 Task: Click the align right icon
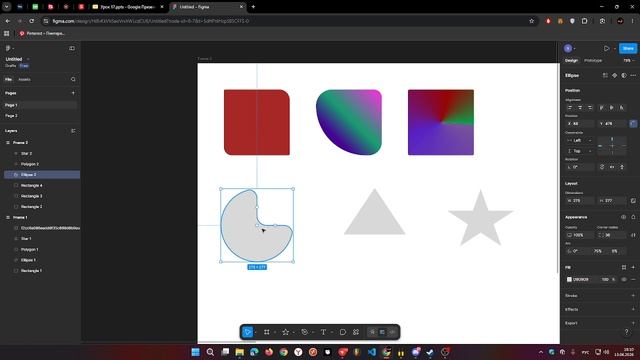590,108
